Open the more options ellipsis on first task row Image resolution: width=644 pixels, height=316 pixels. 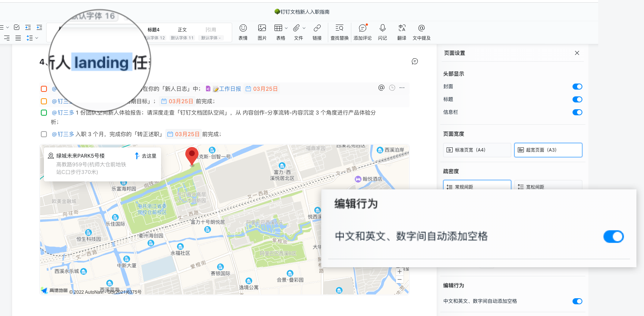click(x=402, y=88)
